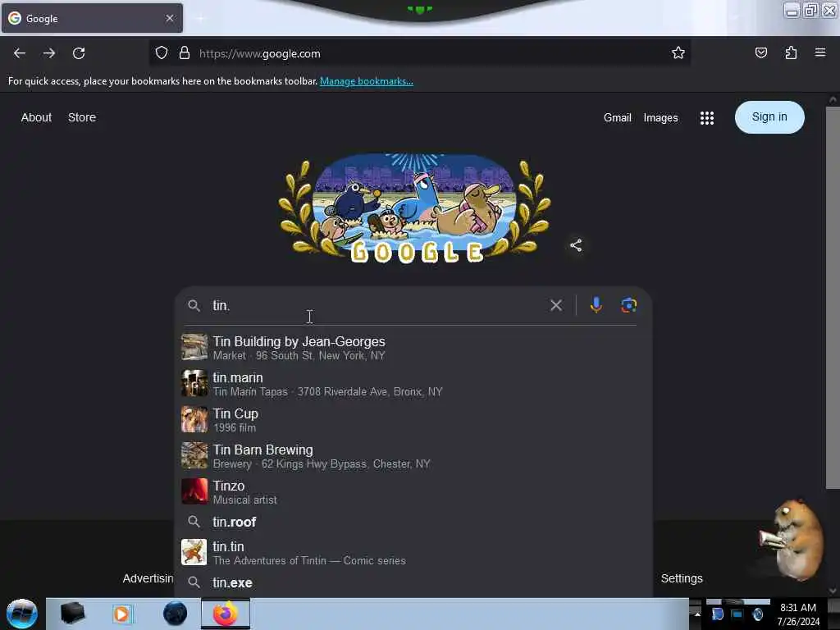This screenshot has height=630, width=840.
Task: Go to Google Images
Action: (660, 118)
